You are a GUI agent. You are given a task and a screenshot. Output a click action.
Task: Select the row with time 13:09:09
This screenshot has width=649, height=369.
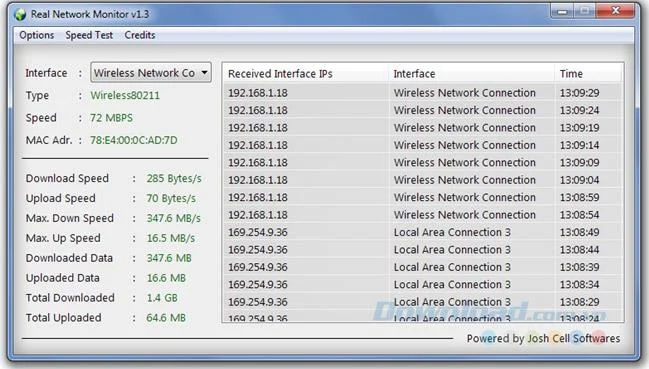coord(423,163)
